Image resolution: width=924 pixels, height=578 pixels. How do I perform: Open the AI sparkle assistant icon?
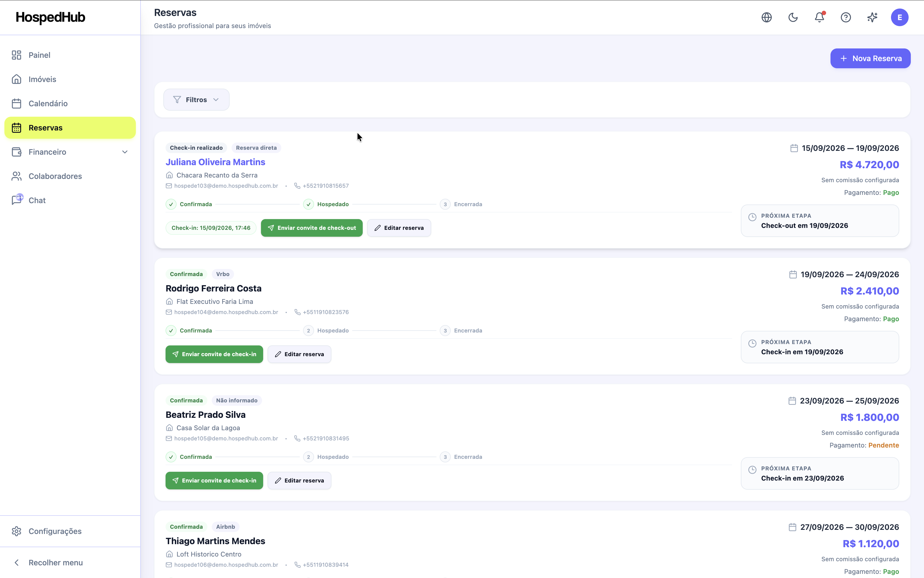872,17
